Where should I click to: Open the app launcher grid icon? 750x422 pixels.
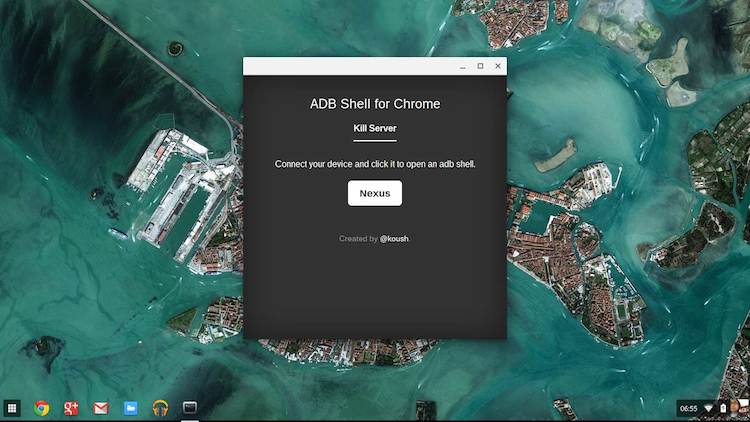coord(12,408)
